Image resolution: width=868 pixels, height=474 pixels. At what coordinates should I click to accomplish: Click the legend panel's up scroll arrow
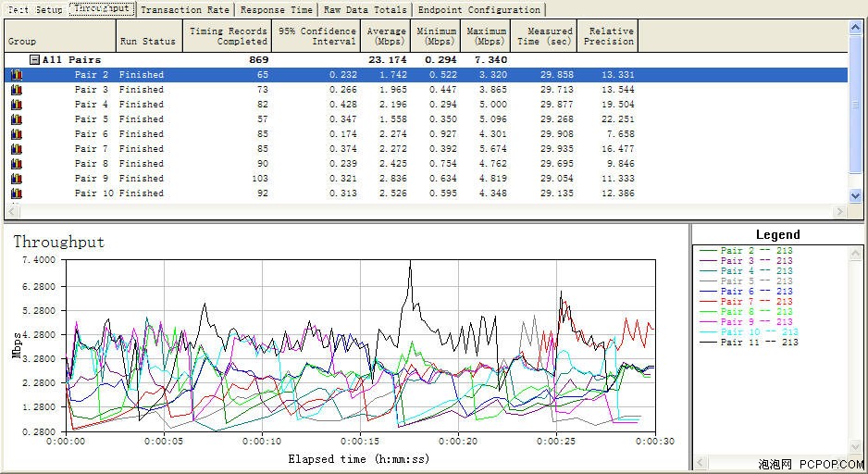(x=855, y=253)
